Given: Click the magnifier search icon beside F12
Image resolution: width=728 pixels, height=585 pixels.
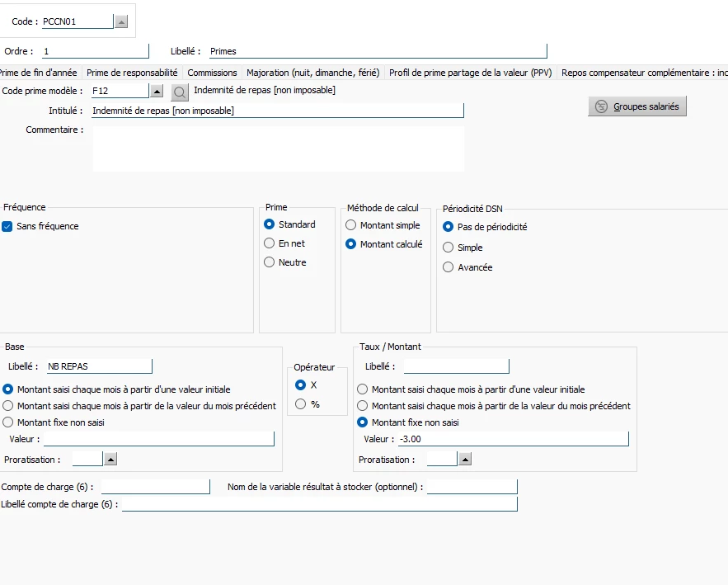Looking at the screenshot, I should point(180,92).
